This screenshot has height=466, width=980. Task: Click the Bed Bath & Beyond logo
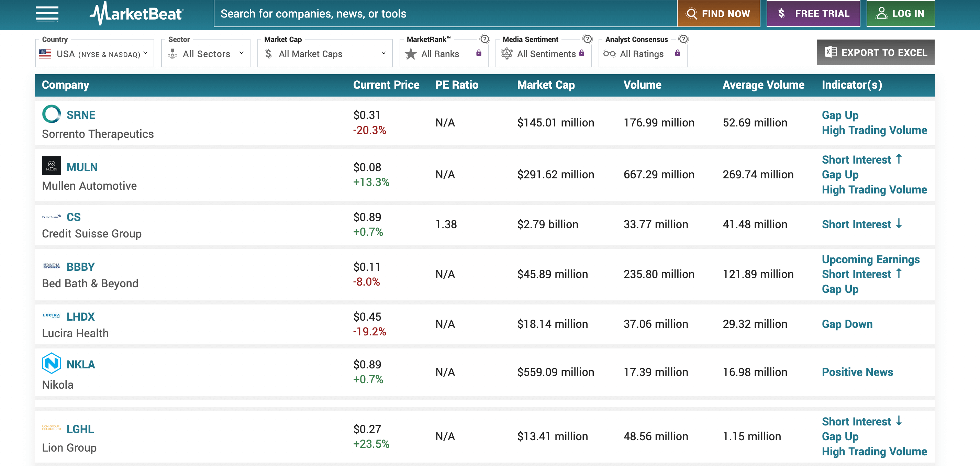pos(51,266)
